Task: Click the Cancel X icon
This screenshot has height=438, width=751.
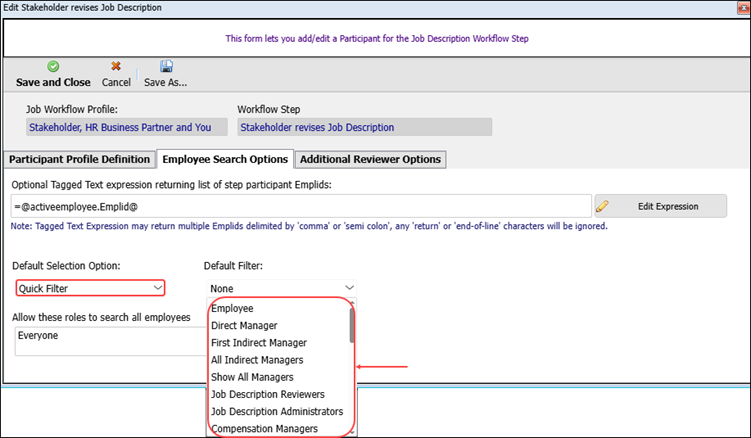Action: (116, 66)
